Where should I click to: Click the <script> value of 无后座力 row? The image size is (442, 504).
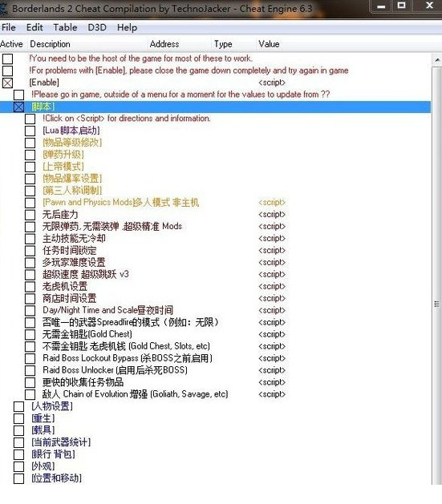pos(272,215)
